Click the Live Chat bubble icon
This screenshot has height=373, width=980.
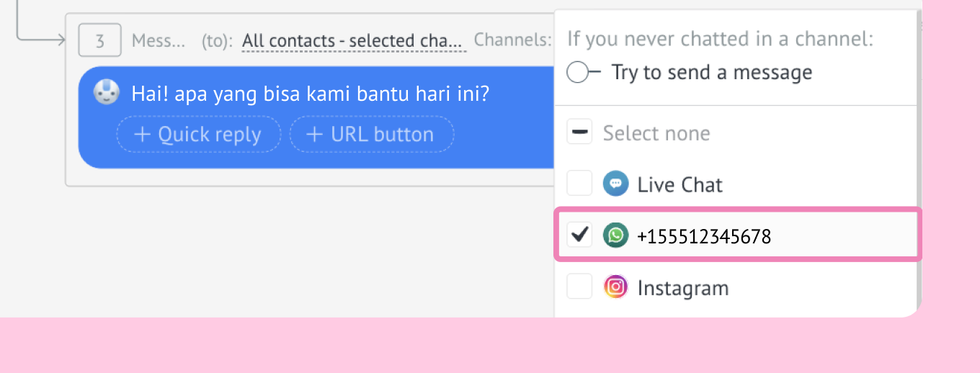pos(615,184)
